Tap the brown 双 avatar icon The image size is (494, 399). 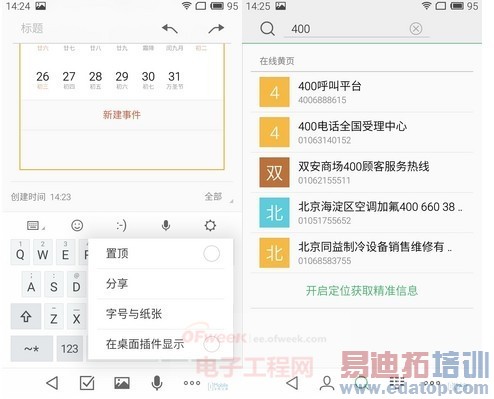pos(274,172)
